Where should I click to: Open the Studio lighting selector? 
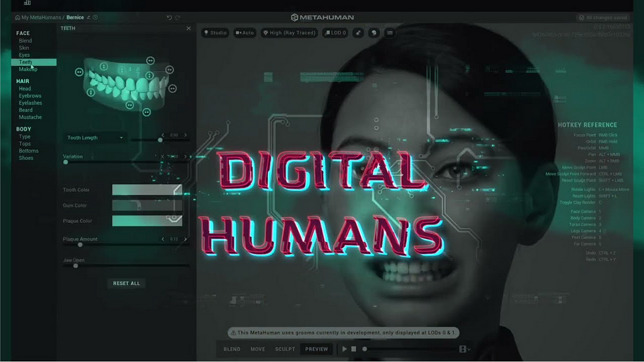point(215,33)
